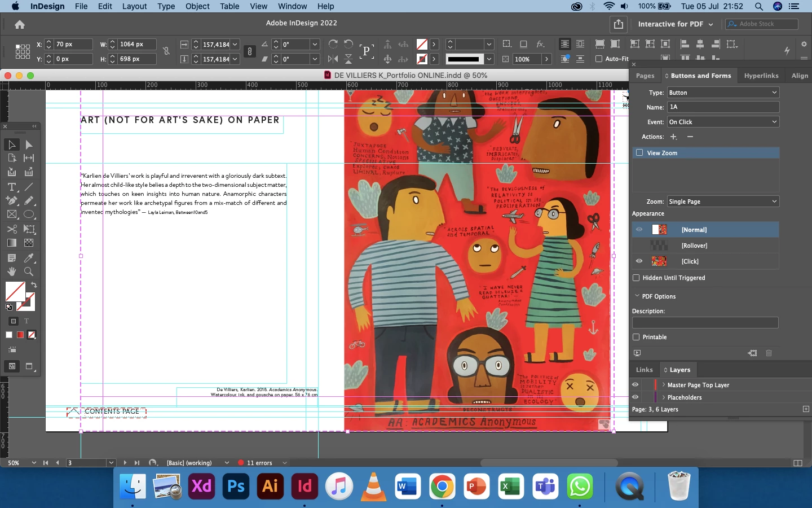Open the Object menu
Image resolution: width=812 pixels, height=508 pixels.
[x=197, y=6]
